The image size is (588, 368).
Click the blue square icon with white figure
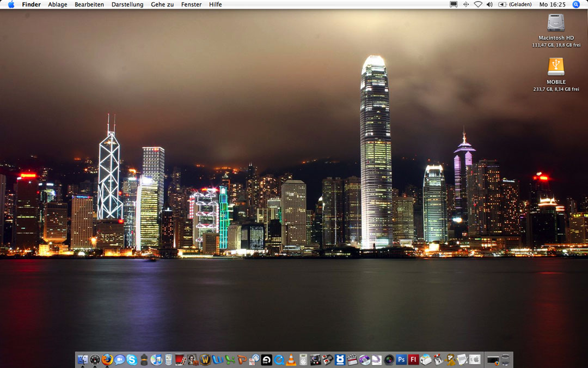(340, 360)
